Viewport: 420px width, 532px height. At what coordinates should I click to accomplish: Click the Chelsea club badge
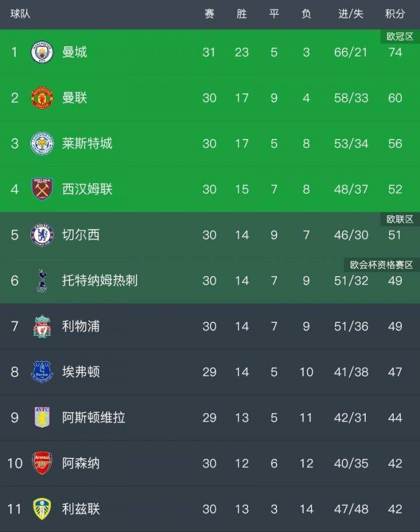[42, 235]
